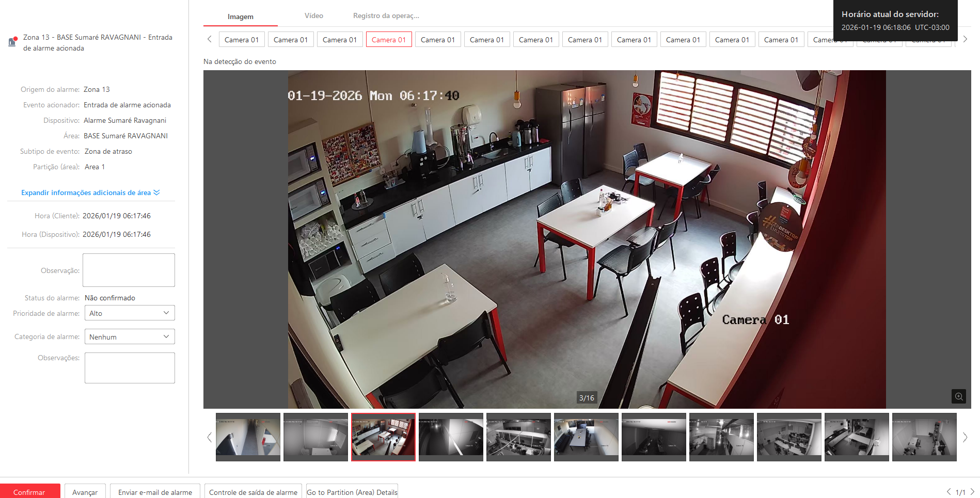Click Enviar e-mail de alarme button
This screenshot has width=980, height=498.
coord(155,492)
